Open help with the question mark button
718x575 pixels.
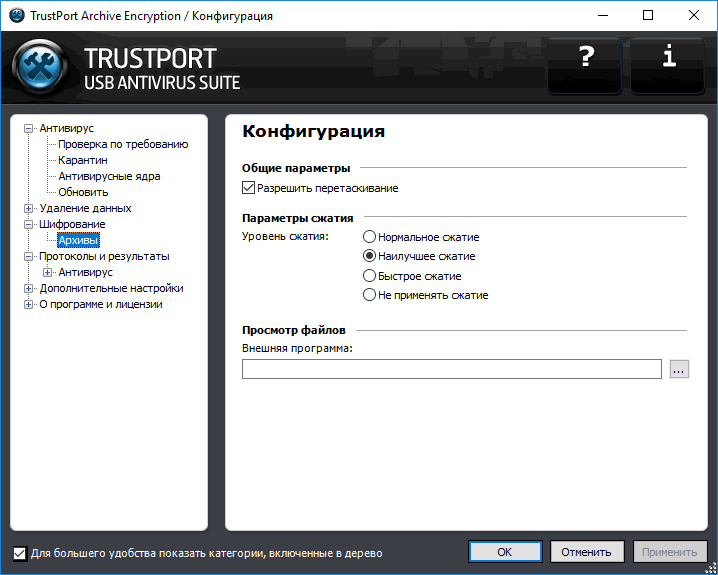pos(585,66)
